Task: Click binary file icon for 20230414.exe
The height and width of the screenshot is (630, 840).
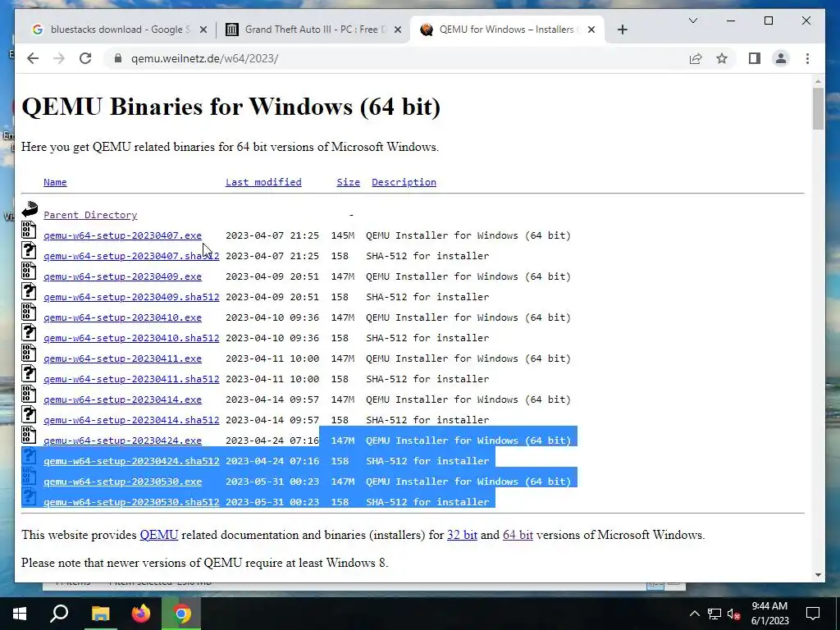Action: pos(29,394)
